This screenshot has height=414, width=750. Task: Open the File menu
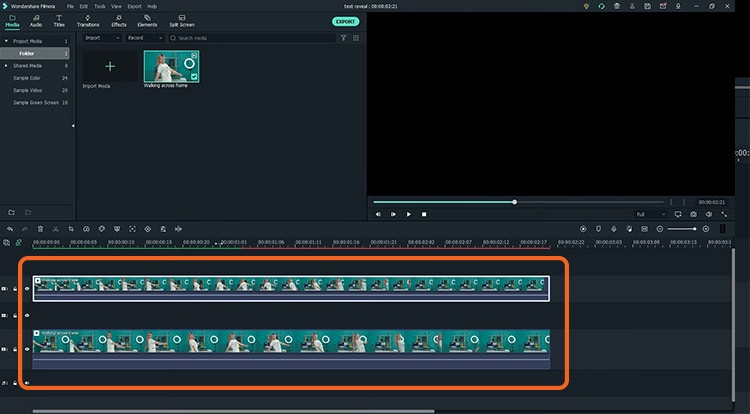[x=70, y=6]
